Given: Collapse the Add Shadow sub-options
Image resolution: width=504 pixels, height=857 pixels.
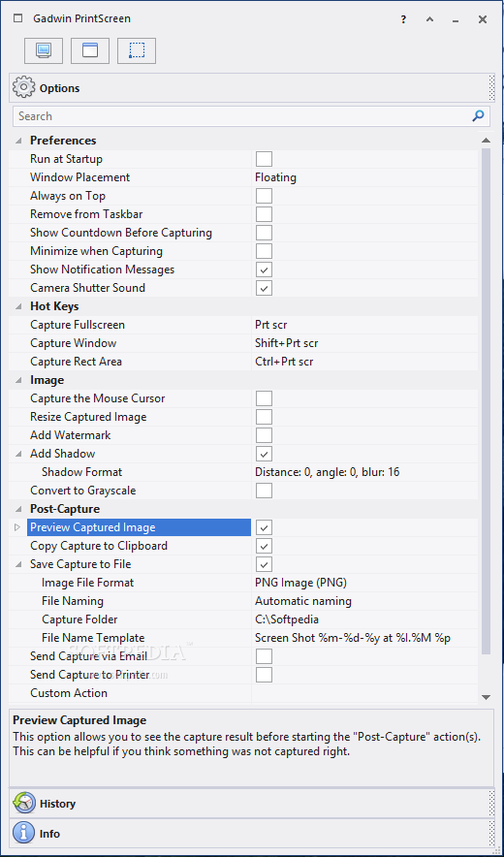Looking at the screenshot, I should pos(18,454).
